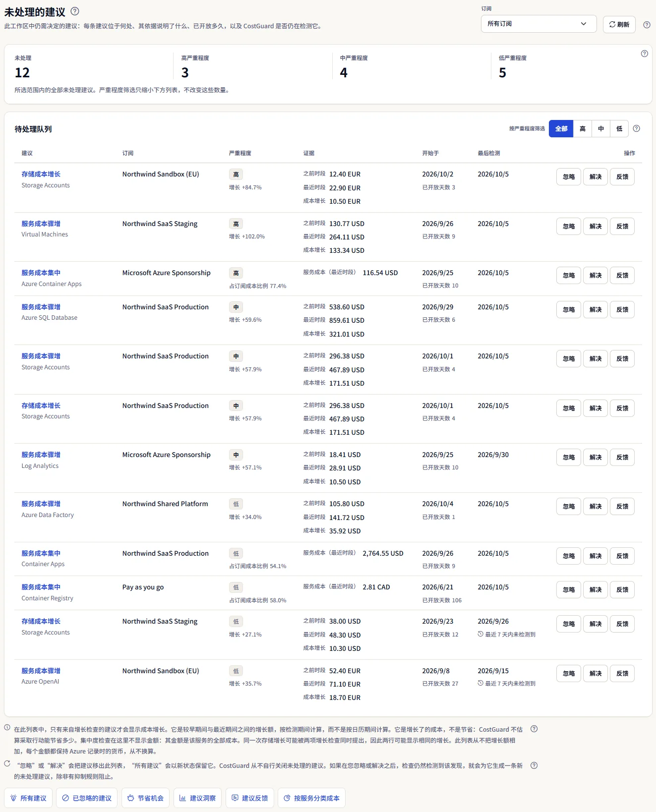Open 存储成本增长 link for Northwind Sandbox (EU)

[41, 174]
